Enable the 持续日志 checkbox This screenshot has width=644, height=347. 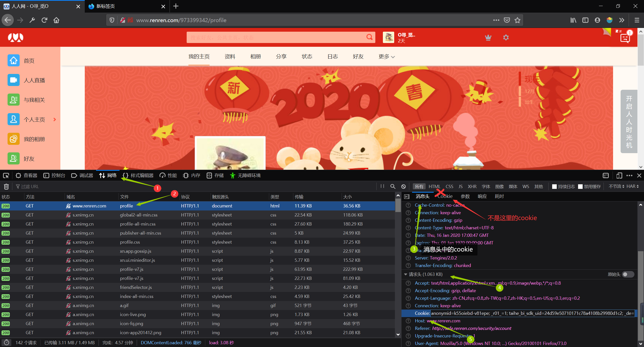pyautogui.click(x=554, y=186)
